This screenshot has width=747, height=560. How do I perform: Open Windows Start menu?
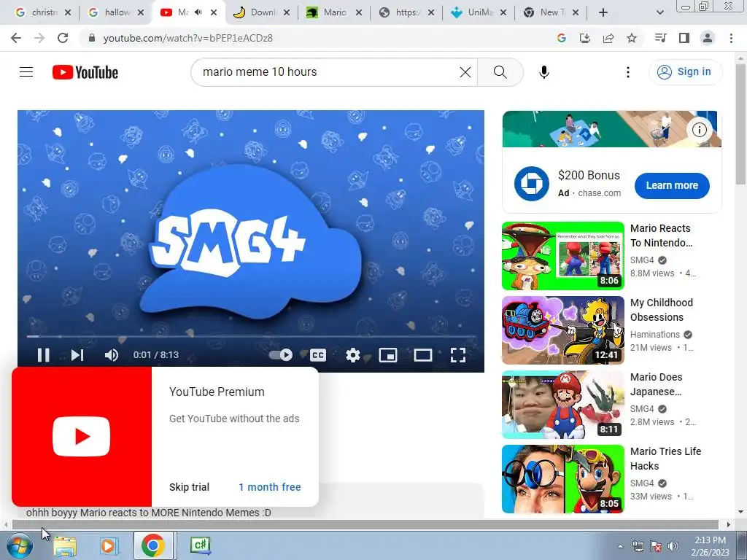pos(18,545)
